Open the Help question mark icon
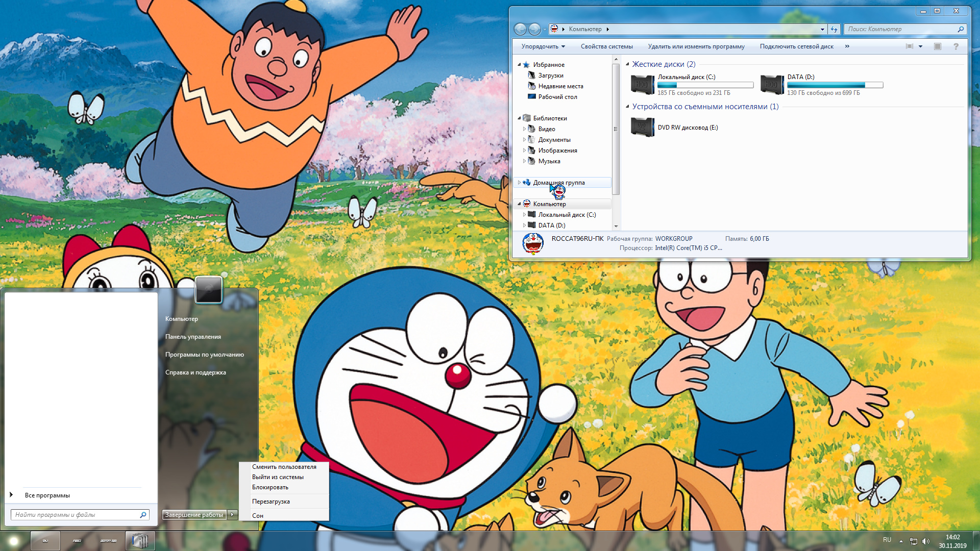Screen dimensions: 980x551 point(956,46)
